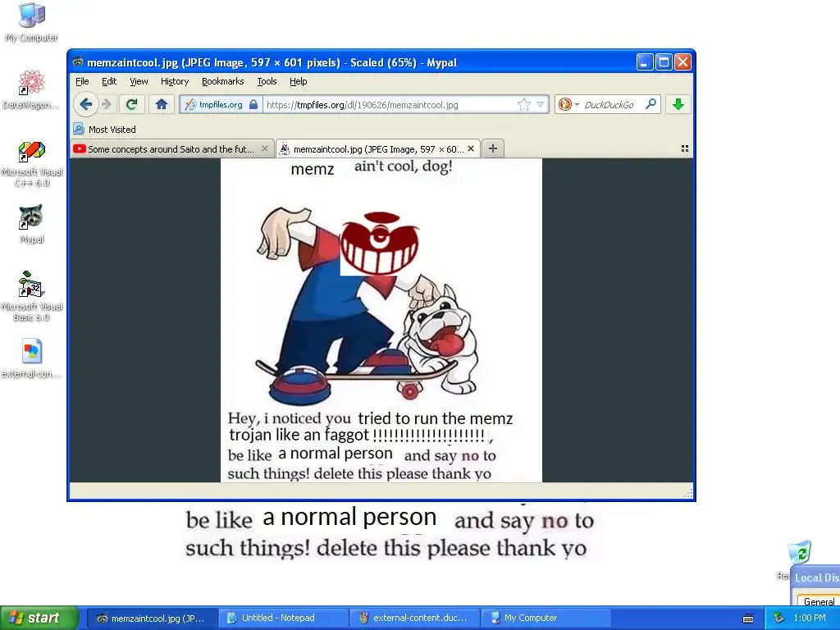The image size is (840, 630).
Task: Open the external-con file on desktop
Action: tap(31, 358)
